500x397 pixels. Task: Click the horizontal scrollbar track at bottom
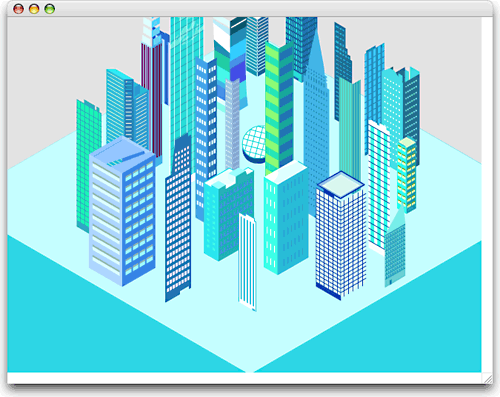pos(244,378)
